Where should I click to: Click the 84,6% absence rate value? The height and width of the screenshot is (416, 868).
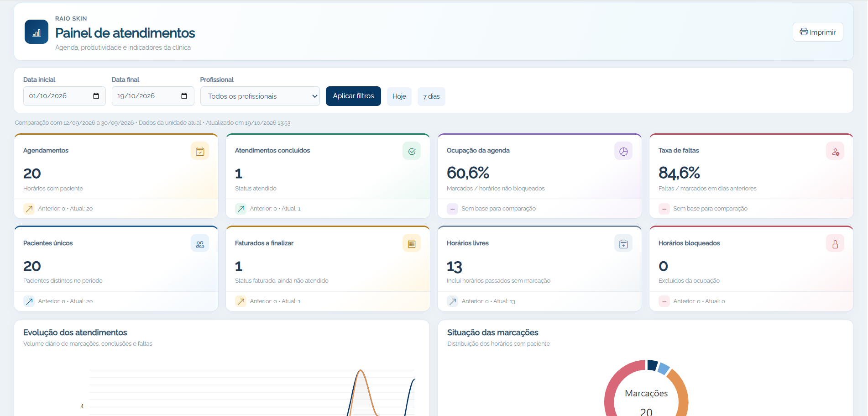(x=679, y=173)
